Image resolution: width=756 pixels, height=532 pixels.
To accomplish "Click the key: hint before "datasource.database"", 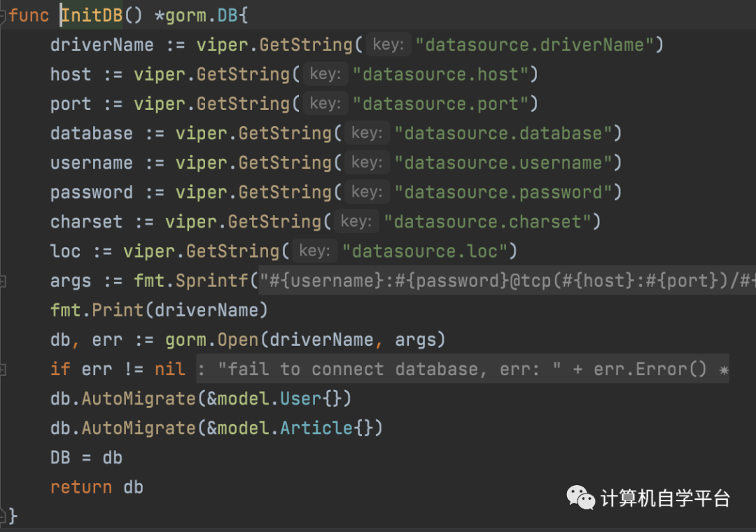I will tap(367, 133).
